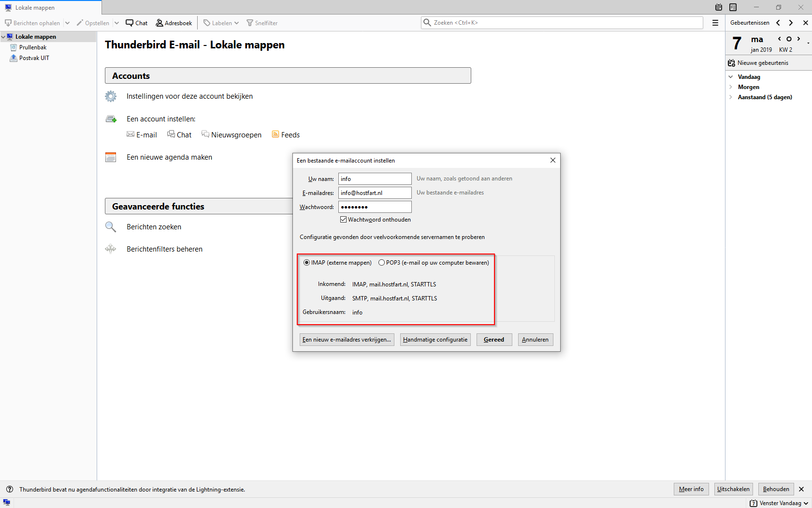Image resolution: width=812 pixels, height=508 pixels.
Task: Go to previous day in Gebeurtenissen header
Action: pyautogui.click(x=778, y=23)
